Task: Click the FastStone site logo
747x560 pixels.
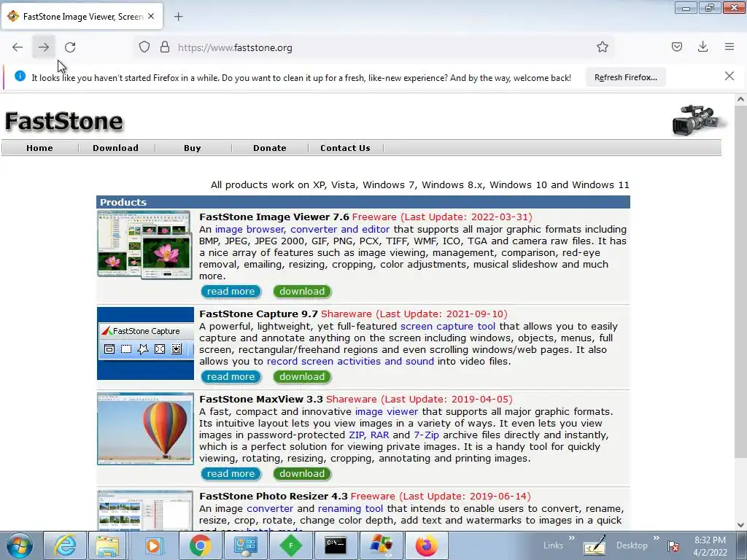Action: point(64,121)
